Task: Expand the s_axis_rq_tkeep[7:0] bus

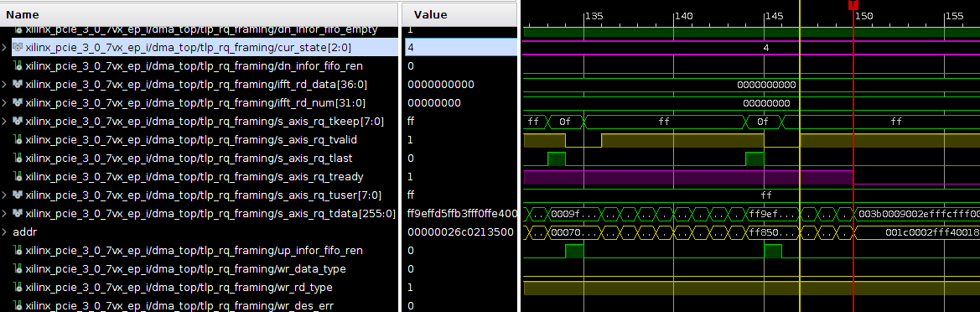Action: coord(5,121)
